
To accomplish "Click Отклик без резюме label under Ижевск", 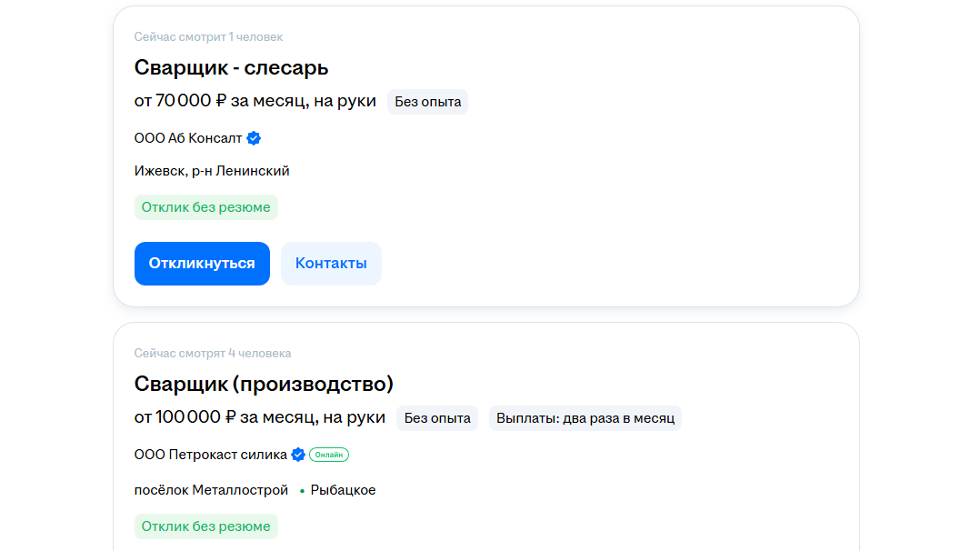I will [x=205, y=207].
